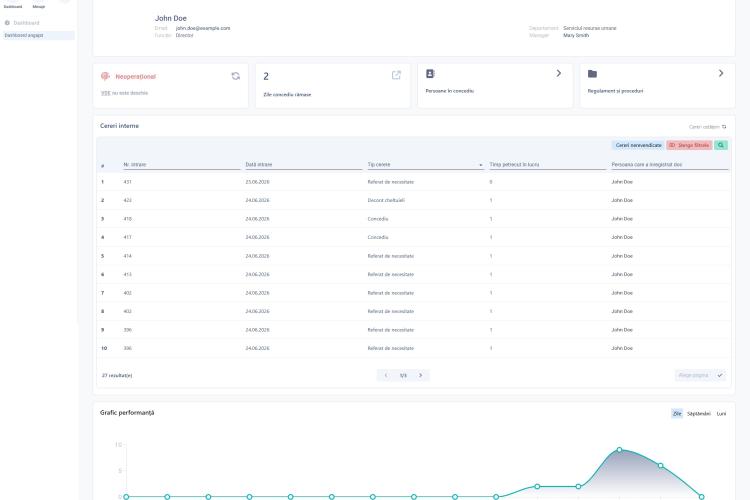This screenshot has width=750, height=500.
Task: Click entry number 414 in row 5
Action: click(127, 256)
